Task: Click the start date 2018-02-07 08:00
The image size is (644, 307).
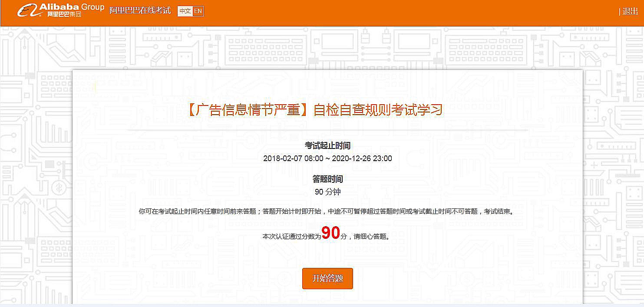Action: point(293,158)
